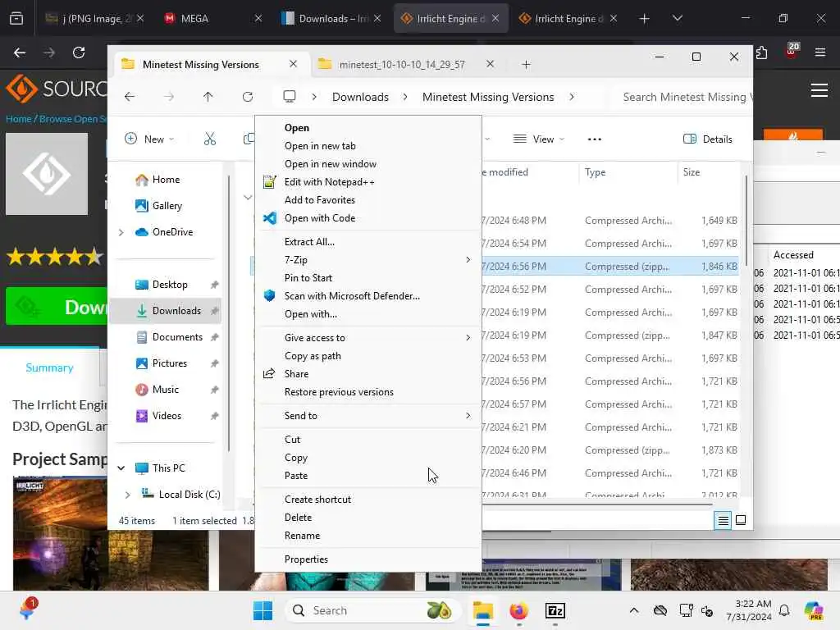Select Edit with Notepad++

tap(330, 182)
